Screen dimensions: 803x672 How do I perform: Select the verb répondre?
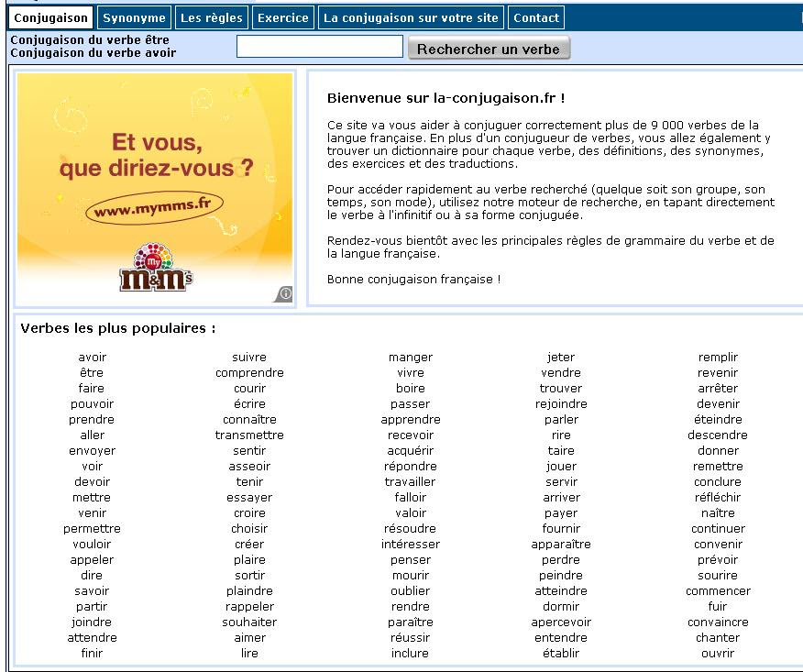411,466
